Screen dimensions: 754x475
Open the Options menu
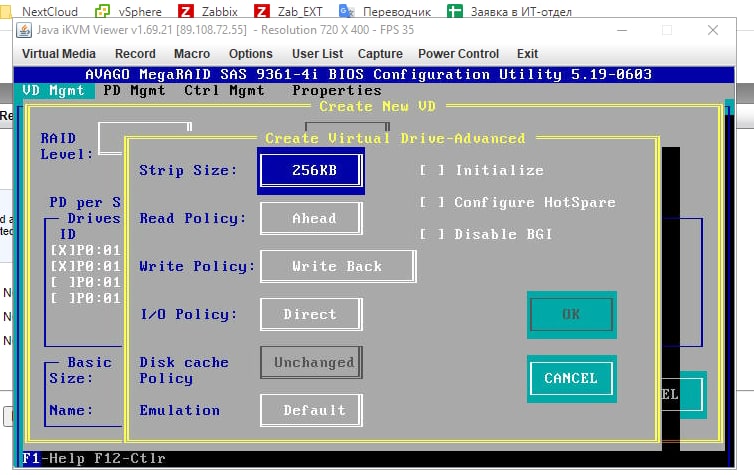[251, 54]
